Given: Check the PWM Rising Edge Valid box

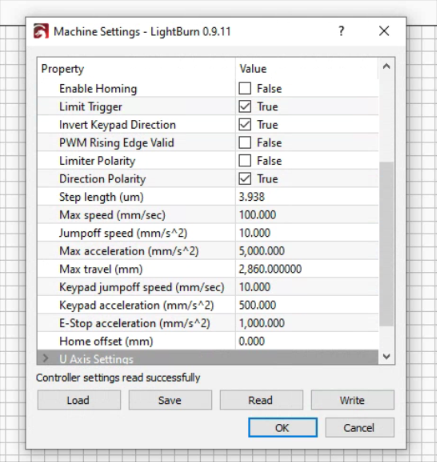Looking at the screenshot, I should point(245,143).
